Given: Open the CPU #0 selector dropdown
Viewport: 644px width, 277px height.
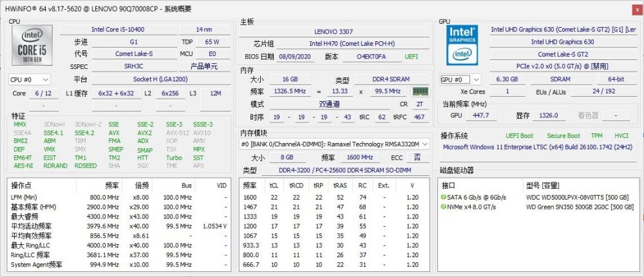Looking at the screenshot, I should pyautogui.click(x=30, y=79).
